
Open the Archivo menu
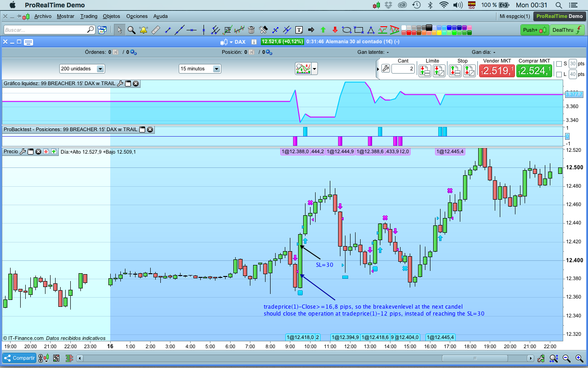tap(43, 16)
